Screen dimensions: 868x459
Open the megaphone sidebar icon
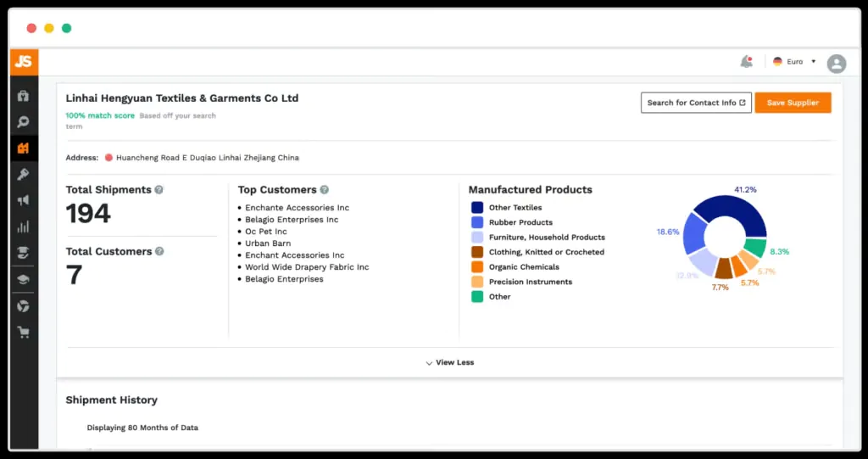(x=24, y=200)
